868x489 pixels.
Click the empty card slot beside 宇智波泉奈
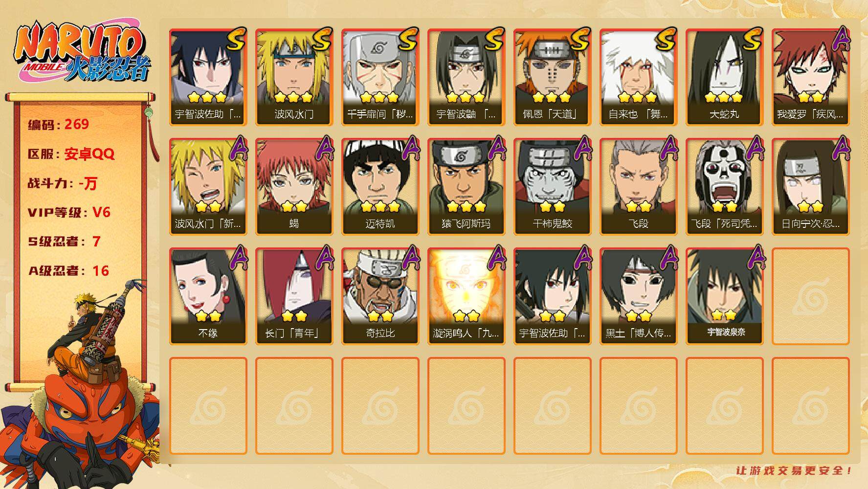tap(810, 296)
